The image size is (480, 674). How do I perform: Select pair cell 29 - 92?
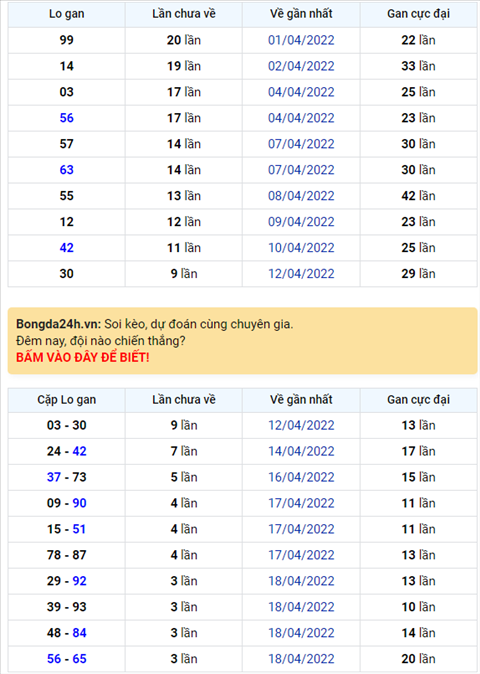pos(67,581)
